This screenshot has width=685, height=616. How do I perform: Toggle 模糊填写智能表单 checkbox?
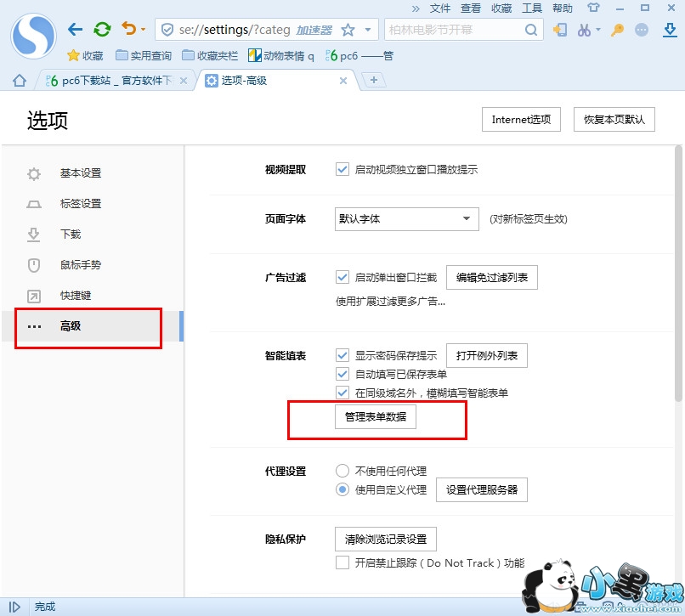point(342,393)
